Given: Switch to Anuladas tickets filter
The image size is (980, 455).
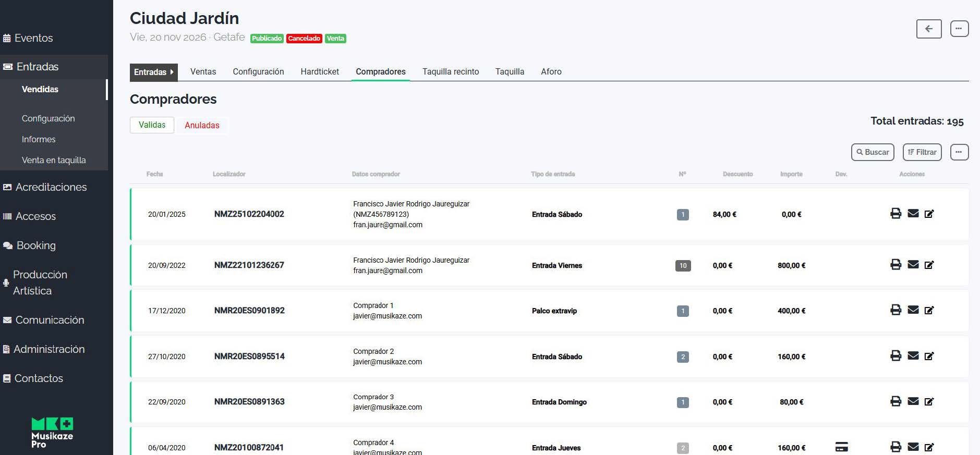Looking at the screenshot, I should click(202, 126).
